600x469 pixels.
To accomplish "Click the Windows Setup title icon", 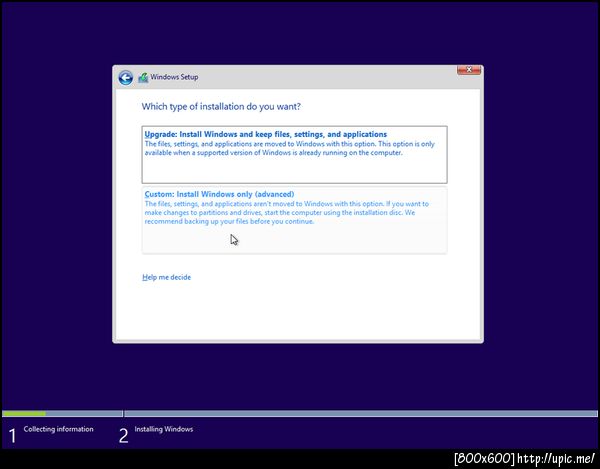I will pos(143,78).
